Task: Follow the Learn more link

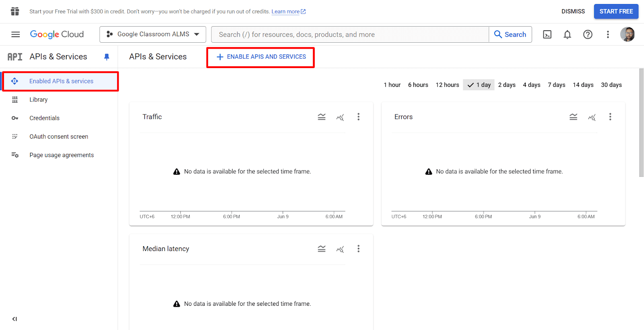Action: pos(288,12)
